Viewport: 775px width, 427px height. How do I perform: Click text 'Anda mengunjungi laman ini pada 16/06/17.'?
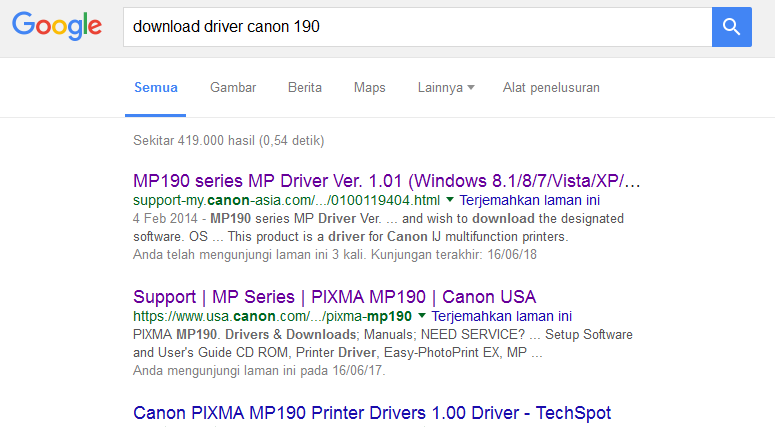point(259,371)
